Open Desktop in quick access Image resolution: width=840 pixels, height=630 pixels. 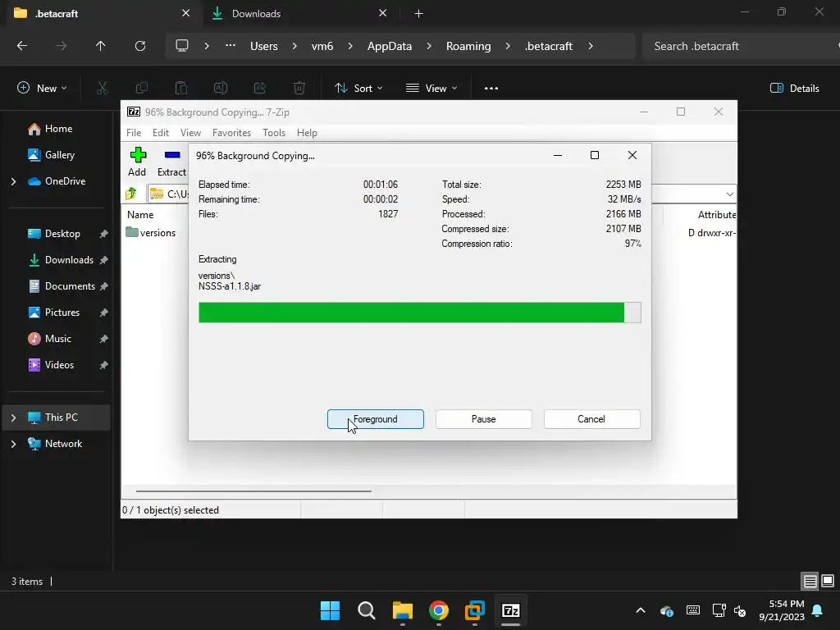[62, 234]
